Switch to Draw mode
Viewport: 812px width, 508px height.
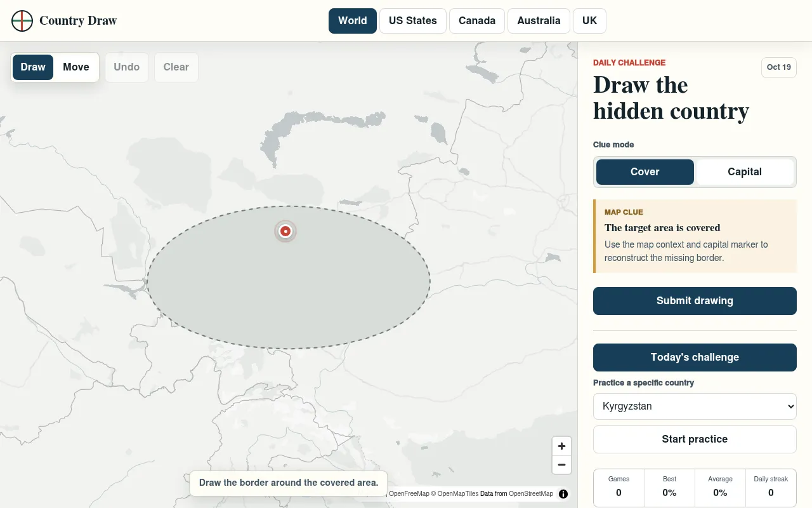(33, 67)
